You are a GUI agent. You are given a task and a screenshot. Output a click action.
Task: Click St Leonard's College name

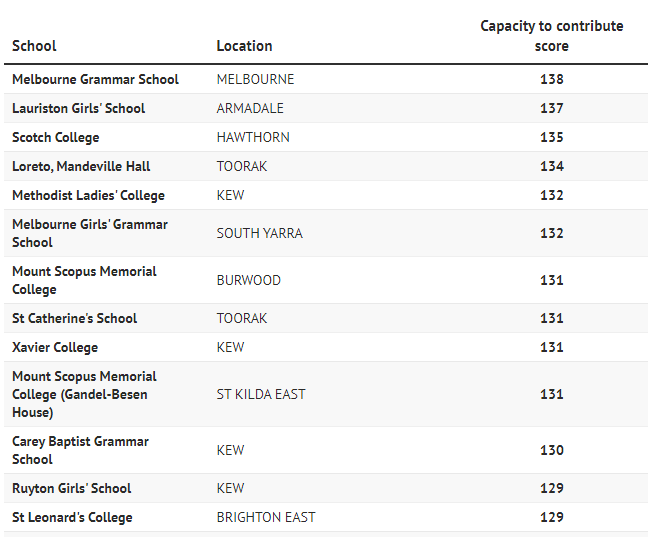72,518
